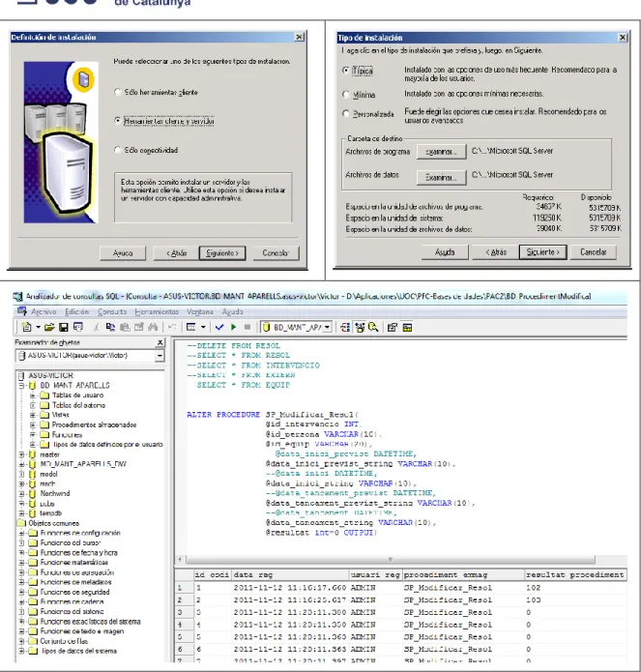Expand the 'Tablas de usuario' folder
Screen dimensions: 641x672
[33, 395]
